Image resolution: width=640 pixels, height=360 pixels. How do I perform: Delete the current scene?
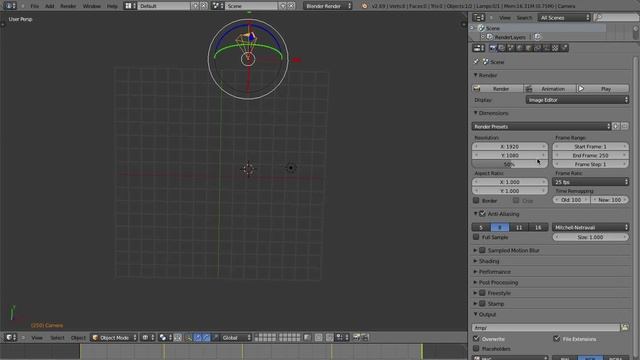[x=291, y=6]
